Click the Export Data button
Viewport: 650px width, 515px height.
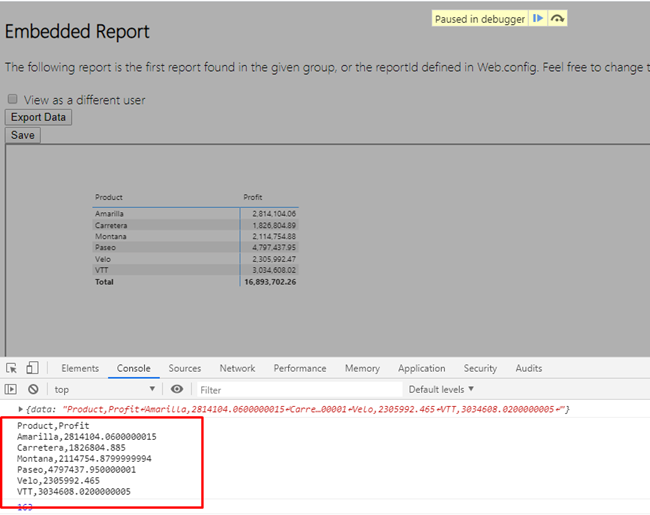pyautogui.click(x=38, y=117)
